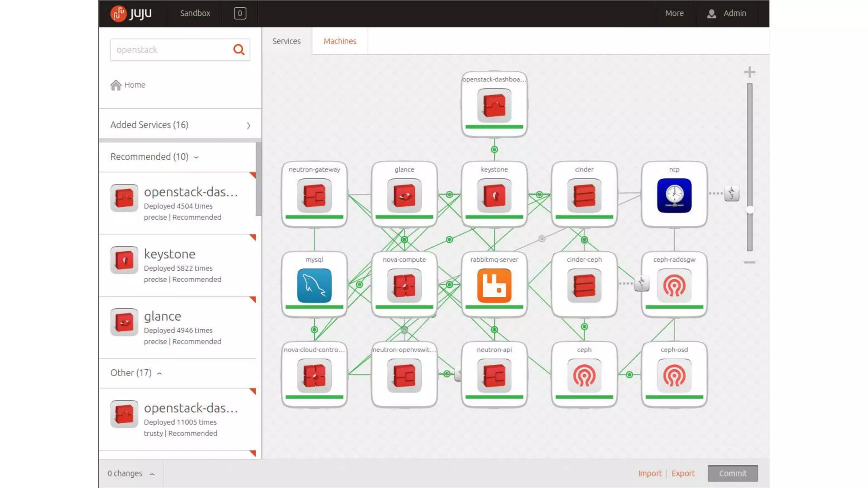Click the zoom out minus button
Screen dimensions: 868x488
[749, 262]
